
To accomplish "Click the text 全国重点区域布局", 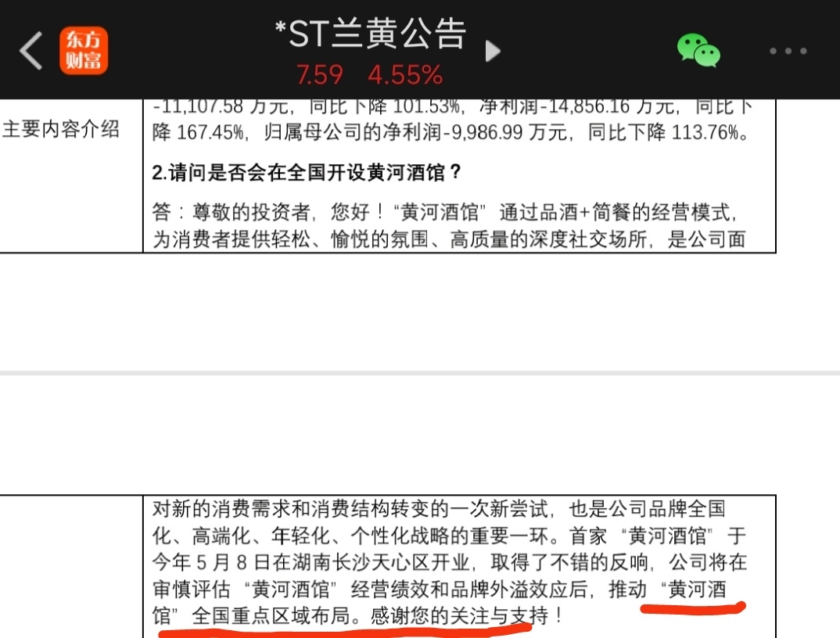I will pos(271,615).
